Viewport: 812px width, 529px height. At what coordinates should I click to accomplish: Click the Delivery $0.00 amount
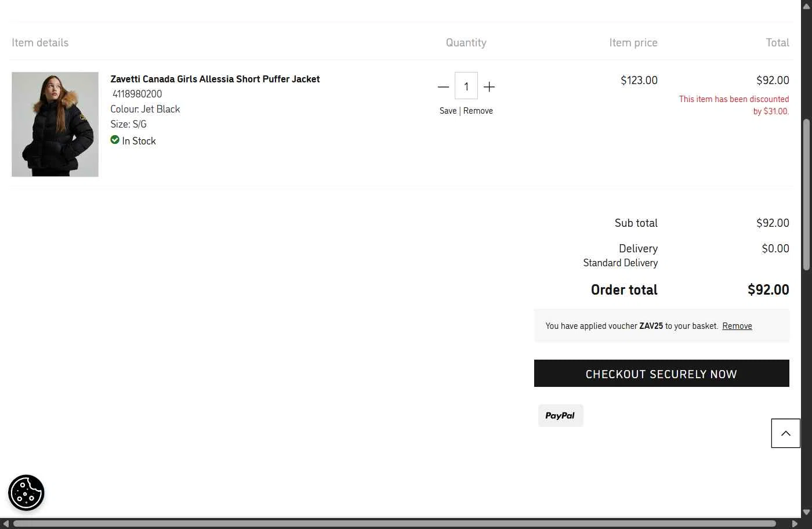click(x=775, y=248)
